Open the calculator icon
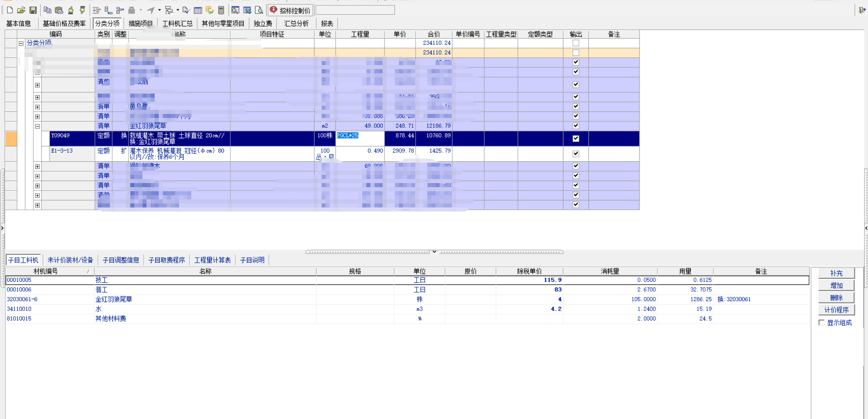 (x=221, y=10)
